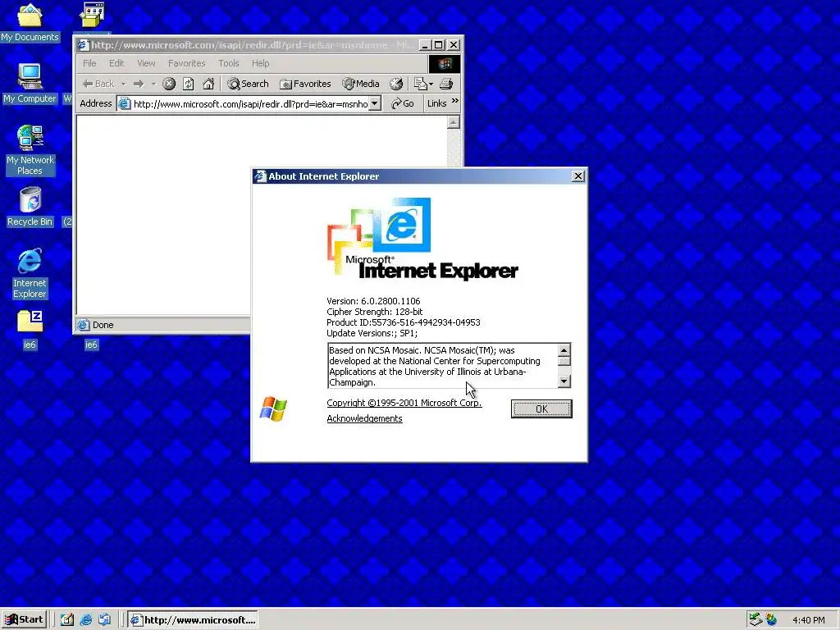Click the Go button beside the address bar
Image resolution: width=840 pixels, height=630 pixels.
[402, 103]
